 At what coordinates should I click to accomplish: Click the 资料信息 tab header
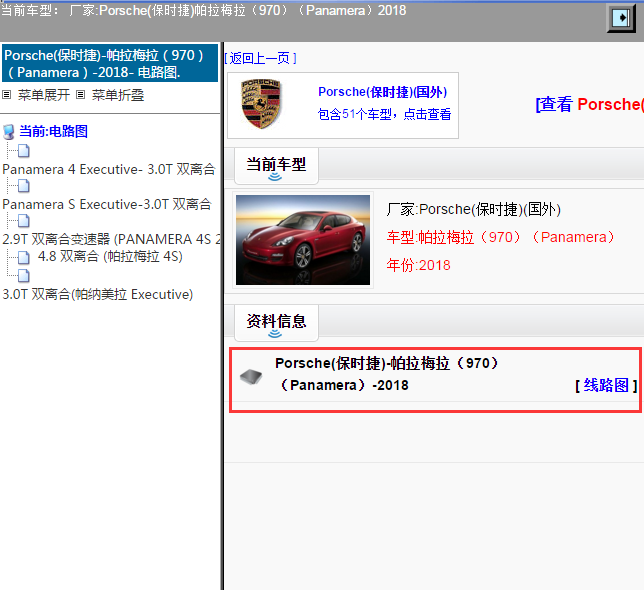tap(276, 323)
